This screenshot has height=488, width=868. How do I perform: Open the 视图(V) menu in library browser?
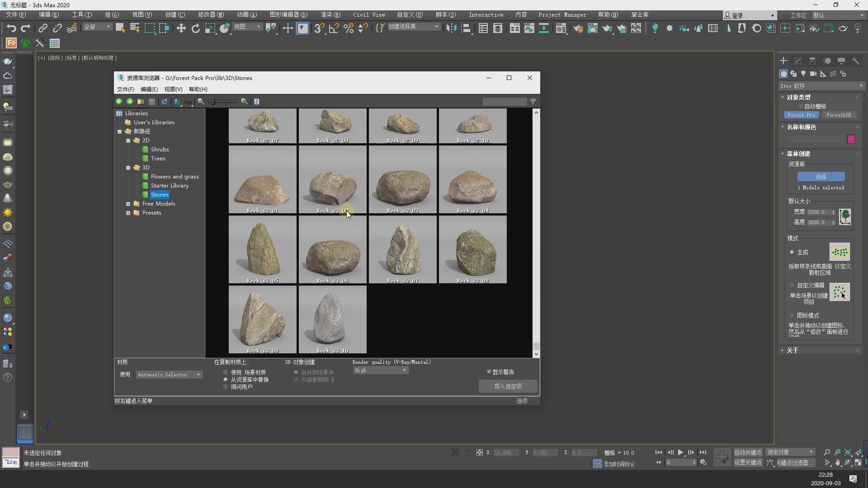click(x=173, y=89)
